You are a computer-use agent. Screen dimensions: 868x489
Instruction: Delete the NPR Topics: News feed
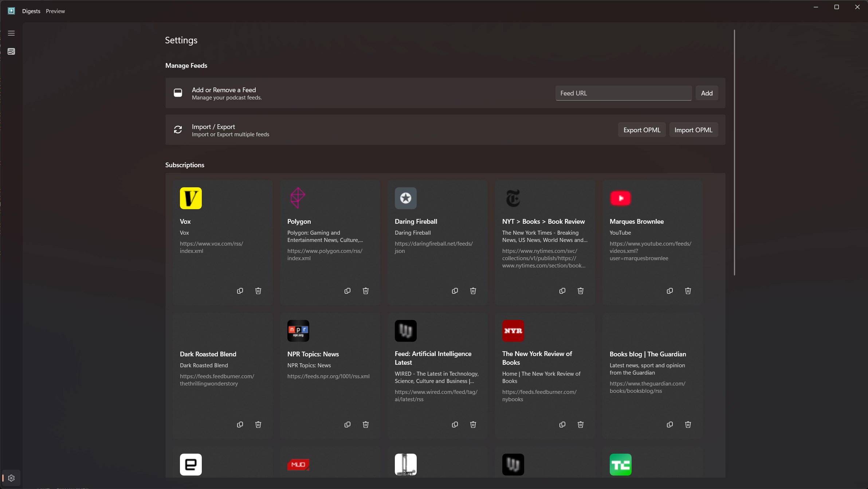tap(366, 425)
